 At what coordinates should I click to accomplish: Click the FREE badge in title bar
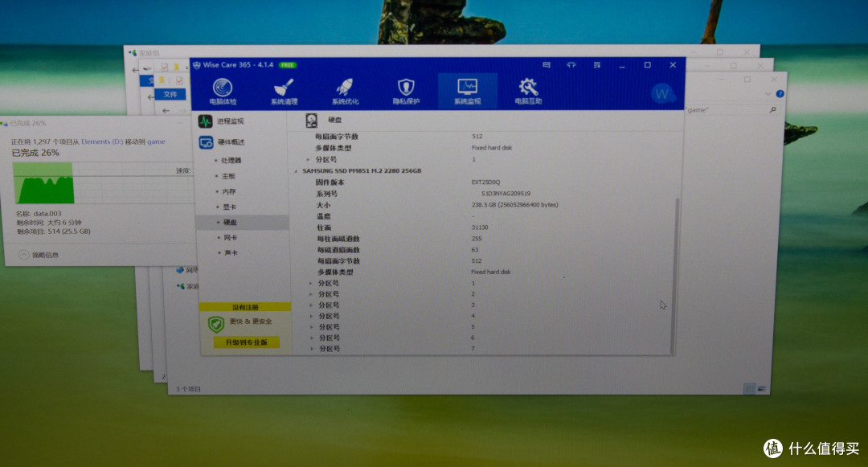pyautogui.click(x=287, y=65)
